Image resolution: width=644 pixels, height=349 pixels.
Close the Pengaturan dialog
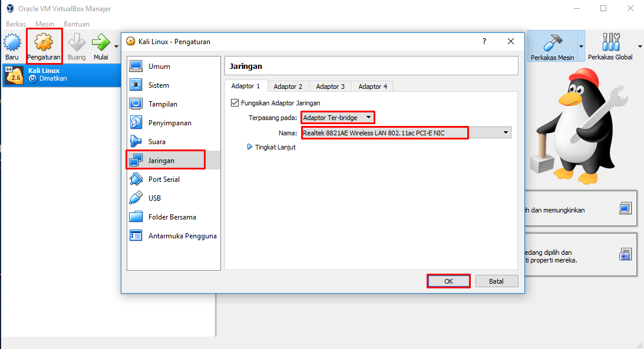click(x=510, y=41)
